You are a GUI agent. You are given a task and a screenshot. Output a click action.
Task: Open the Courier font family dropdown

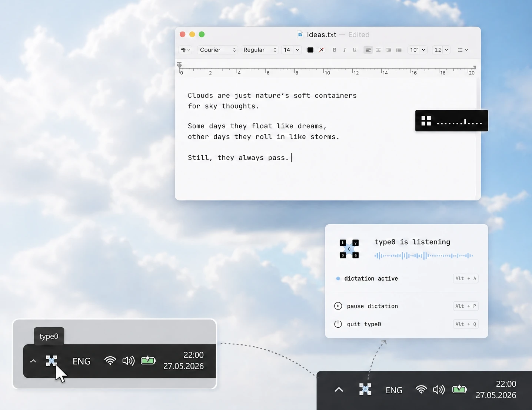coord(217,50)
